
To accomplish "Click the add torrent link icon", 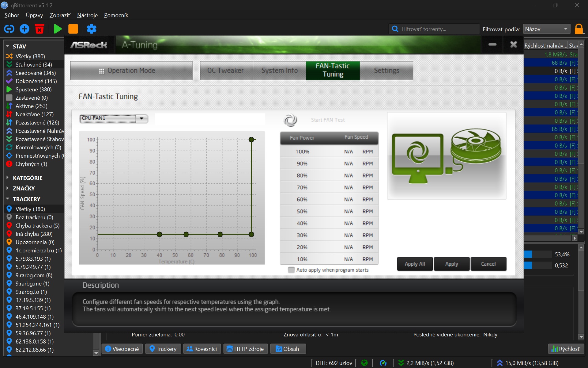I will [9, 29].
